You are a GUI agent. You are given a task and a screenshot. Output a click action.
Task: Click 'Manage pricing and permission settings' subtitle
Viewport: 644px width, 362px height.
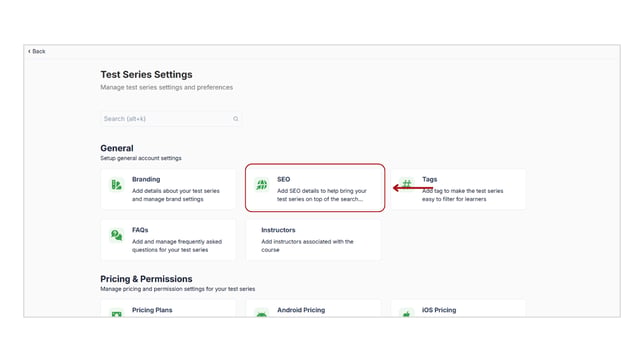pyautogui.click(x=178, y=289)
